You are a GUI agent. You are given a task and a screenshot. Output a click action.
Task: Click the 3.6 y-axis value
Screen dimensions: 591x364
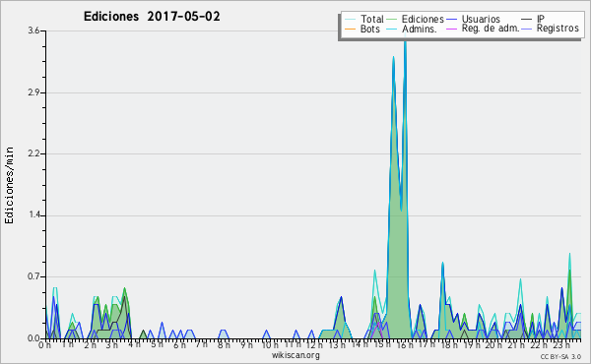point(33,30)
